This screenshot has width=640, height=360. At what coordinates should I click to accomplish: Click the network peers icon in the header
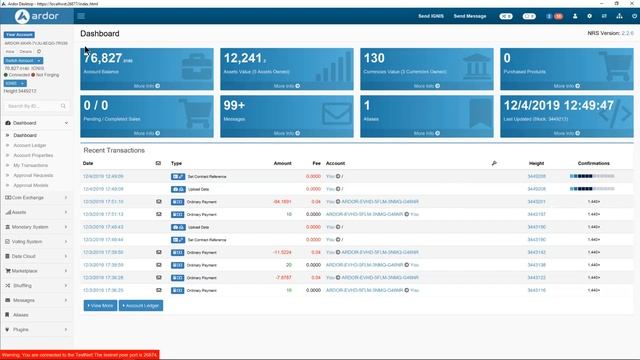click(x=619, y=16)
